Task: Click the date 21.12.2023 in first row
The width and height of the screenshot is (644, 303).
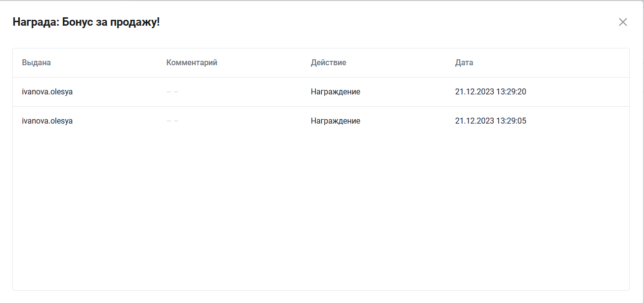Action: pyautogui.click(x=473, y=92)
